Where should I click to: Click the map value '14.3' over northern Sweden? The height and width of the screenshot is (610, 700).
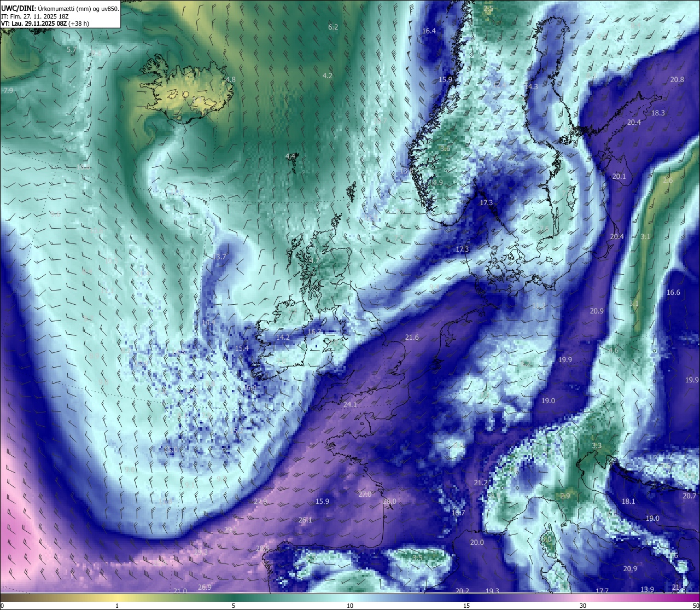pyautogui.click(x=531, y=87)
